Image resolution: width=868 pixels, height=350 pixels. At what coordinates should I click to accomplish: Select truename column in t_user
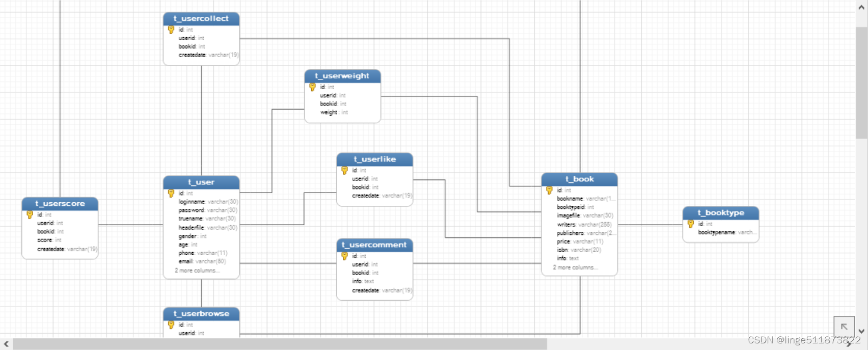[x=207, y=219]
